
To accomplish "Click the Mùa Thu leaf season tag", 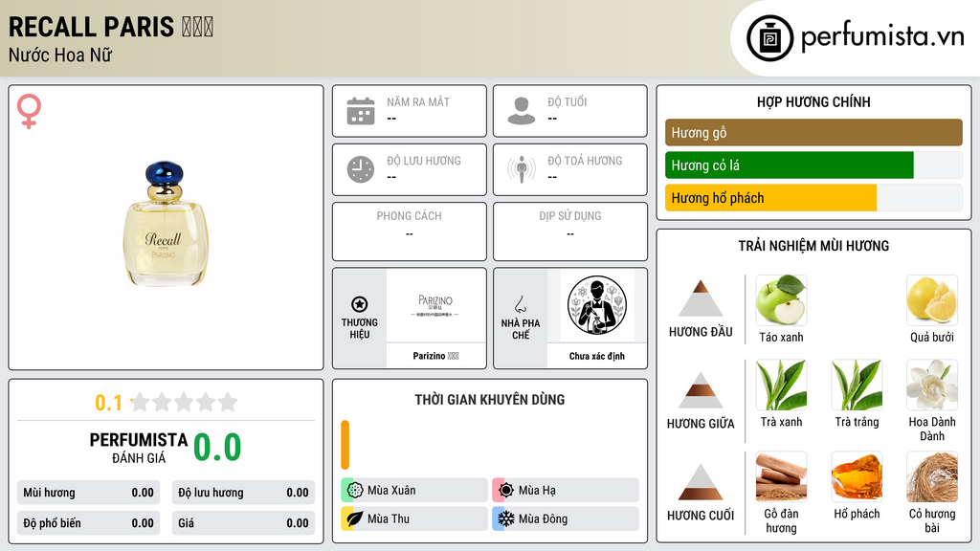I will (x=414, y=518).
